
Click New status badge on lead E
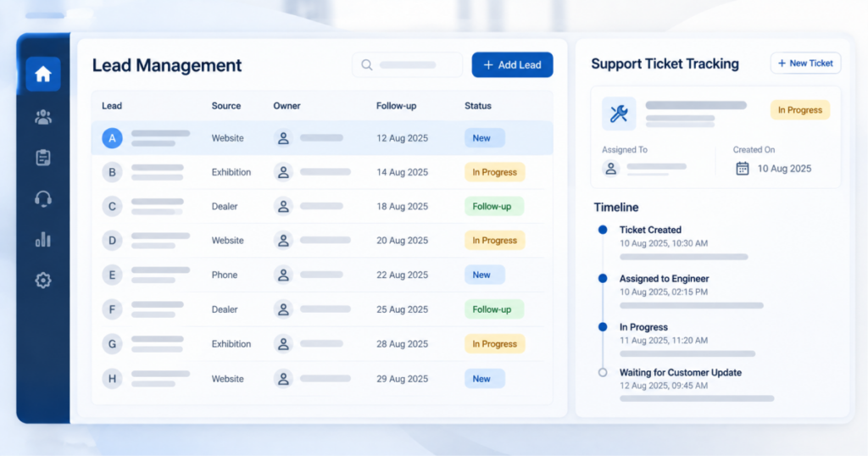[484, 275]
